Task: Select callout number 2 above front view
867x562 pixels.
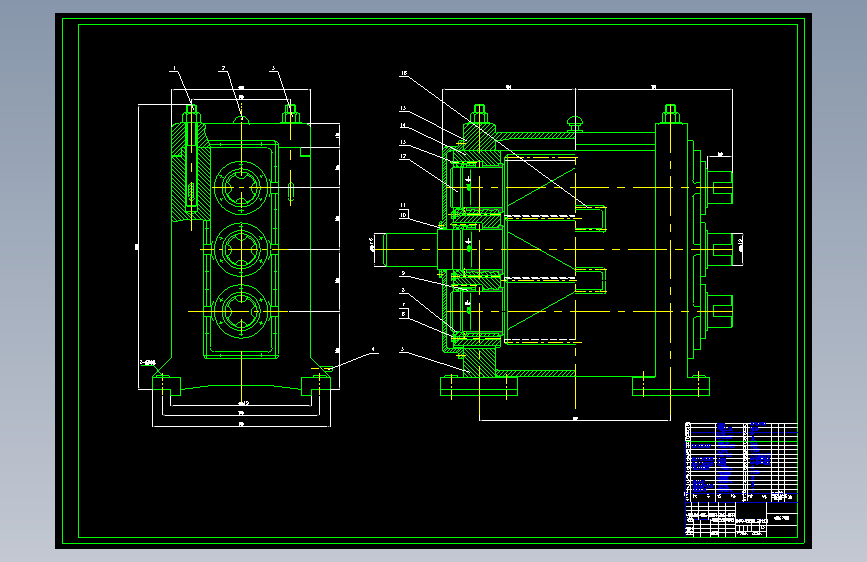Action: tap(223, 69)
